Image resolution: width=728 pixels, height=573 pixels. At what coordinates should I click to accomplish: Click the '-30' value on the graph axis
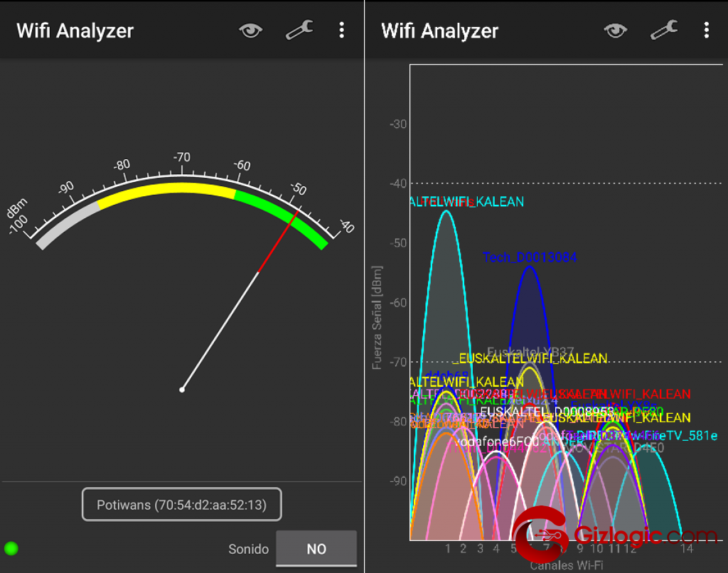click(x=398, y=124)
